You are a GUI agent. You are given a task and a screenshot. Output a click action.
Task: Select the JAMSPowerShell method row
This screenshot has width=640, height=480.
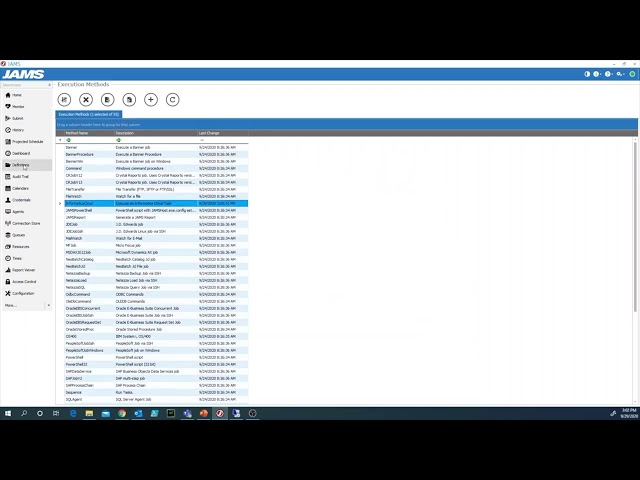tap(156, 210)
